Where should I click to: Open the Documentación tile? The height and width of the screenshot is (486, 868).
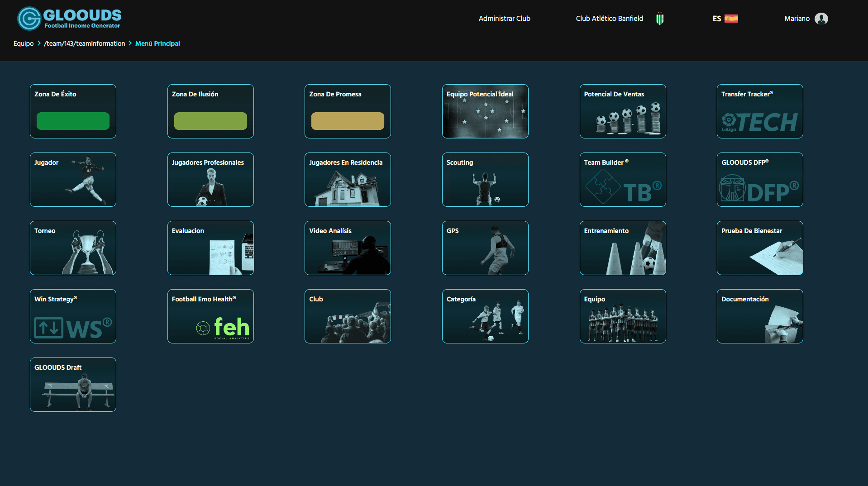760,316
